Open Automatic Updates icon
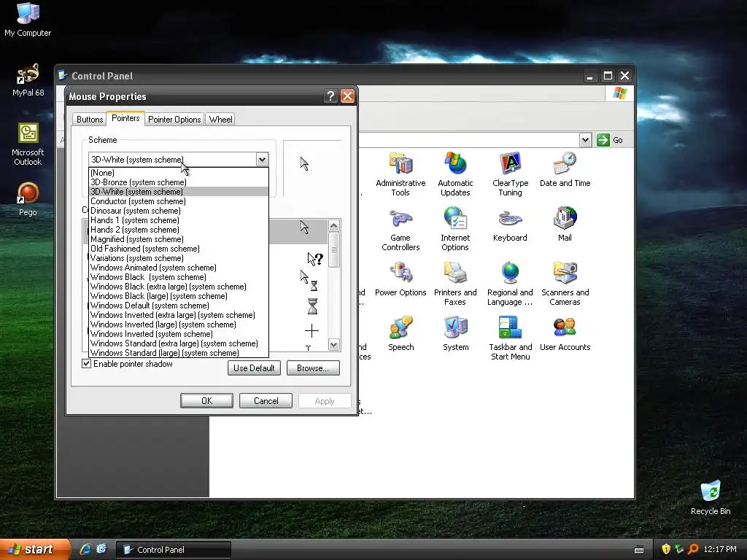 (455, 174)
